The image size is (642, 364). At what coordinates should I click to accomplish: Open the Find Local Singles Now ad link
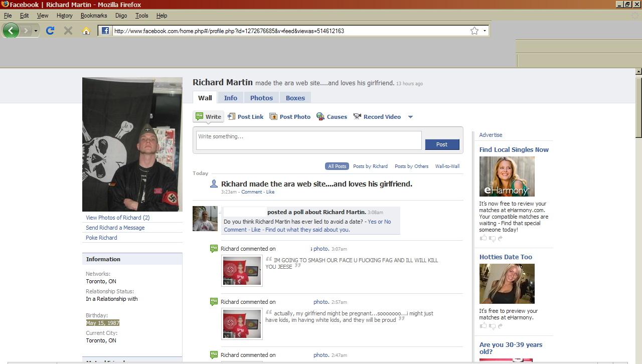[x=514, y=149]
